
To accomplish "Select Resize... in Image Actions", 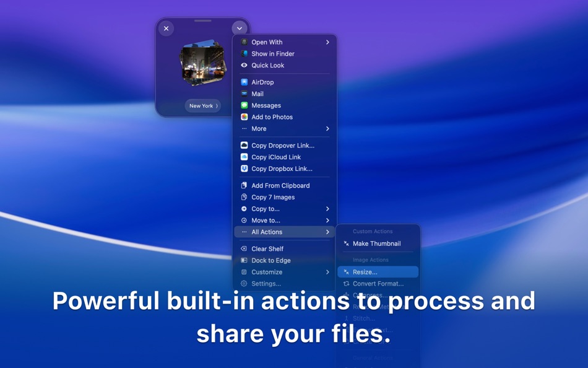I will tap(378, 272).
